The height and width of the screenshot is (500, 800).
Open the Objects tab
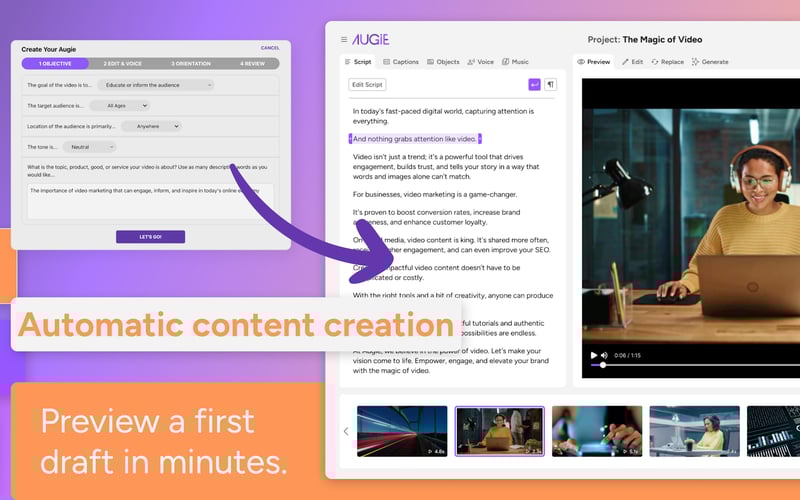coord(443,62)
